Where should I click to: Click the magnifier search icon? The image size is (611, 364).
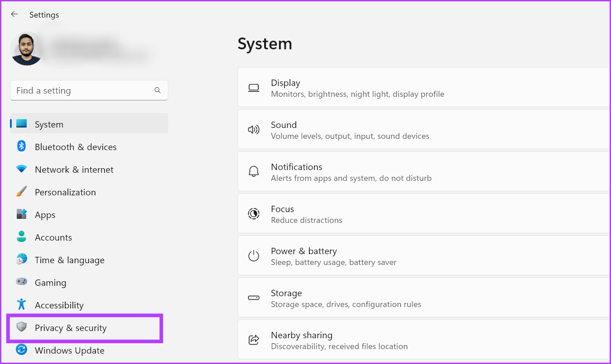pos(157,90)
